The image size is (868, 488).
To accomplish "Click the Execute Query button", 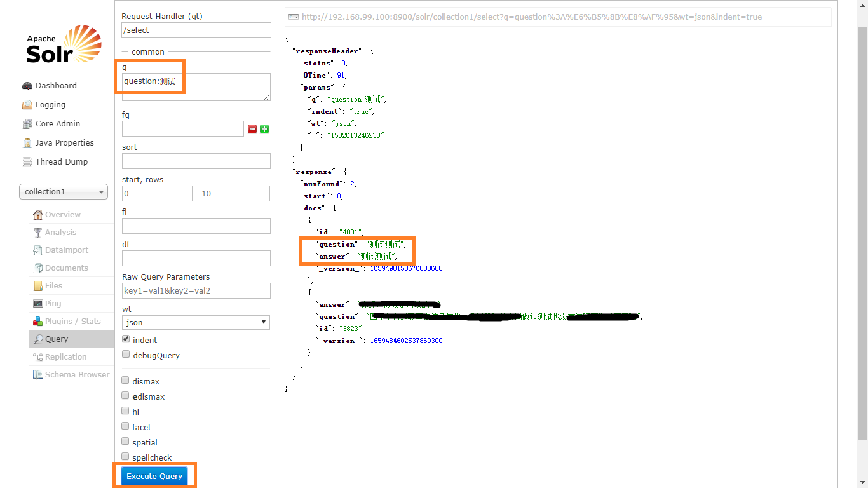I will (x=154, y=476).
